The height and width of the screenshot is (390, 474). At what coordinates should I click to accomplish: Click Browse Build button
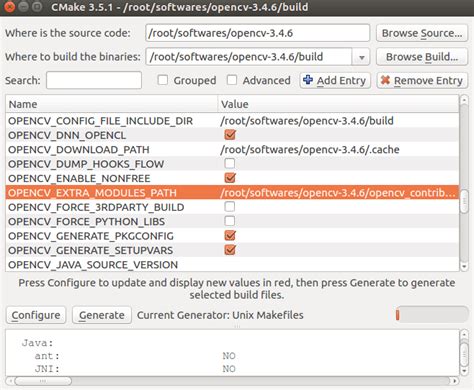pyautogui.click(x=422, y=57)
